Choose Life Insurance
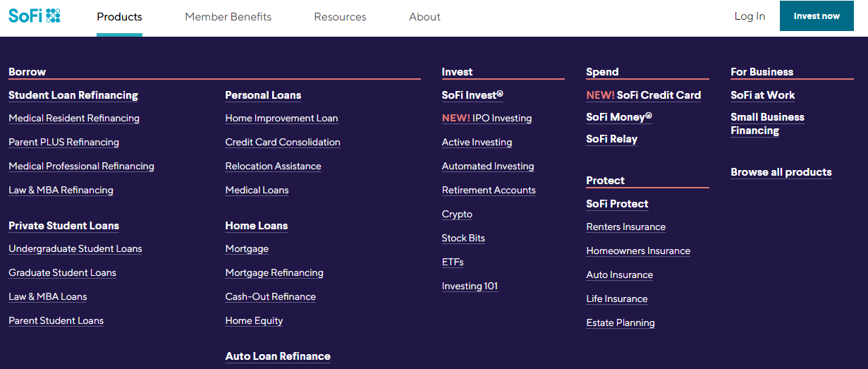Viewport: 868px width, 369px height. [616, 299]
